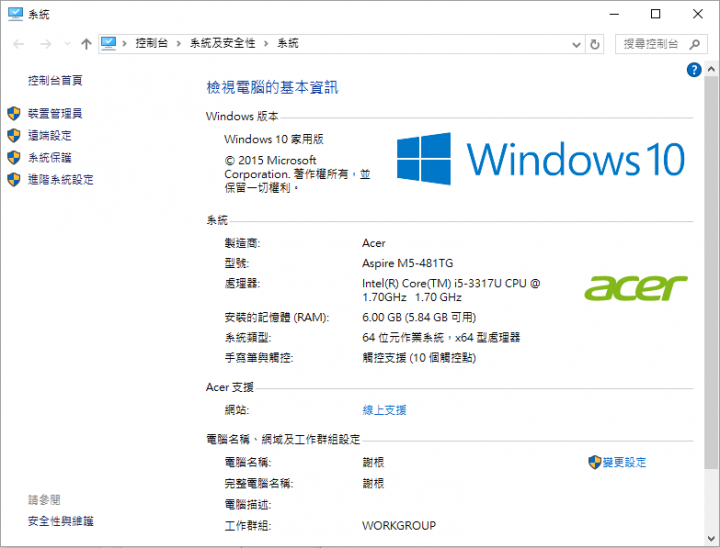Open the 線上支援 website link

(x=384, y=410)
